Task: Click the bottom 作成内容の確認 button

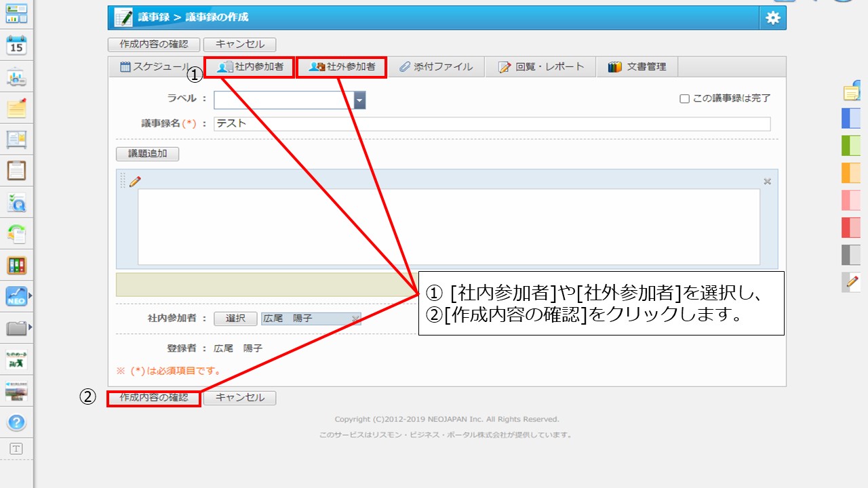Action: [x=154, y=398]
